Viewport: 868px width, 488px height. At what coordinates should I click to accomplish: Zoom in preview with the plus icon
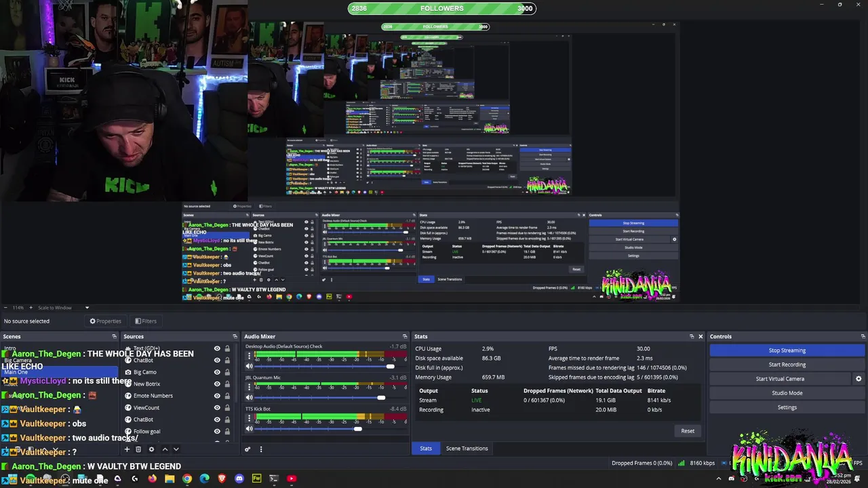(30, 308)
